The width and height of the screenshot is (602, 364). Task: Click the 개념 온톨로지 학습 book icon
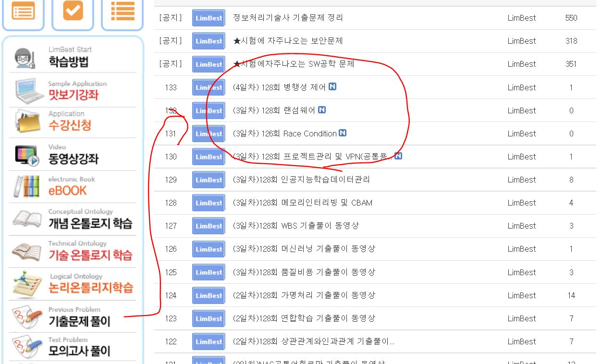pyautogui.click(x=27, y=219)
